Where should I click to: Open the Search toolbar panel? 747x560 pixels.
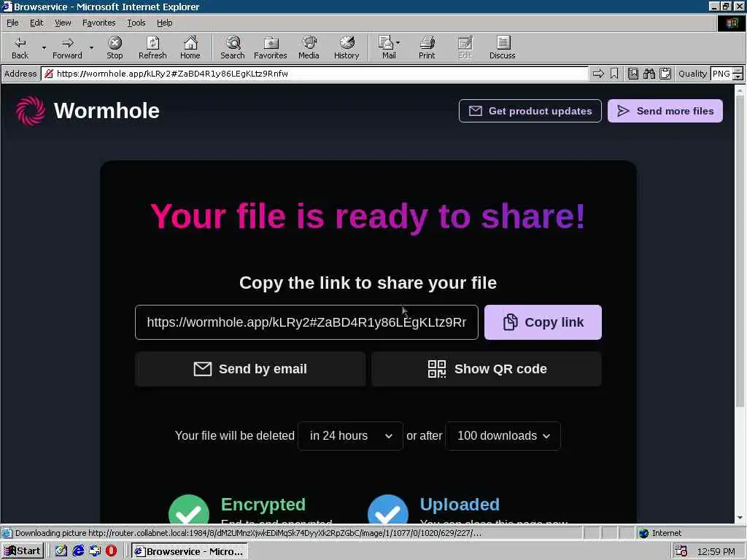point(233,47)
